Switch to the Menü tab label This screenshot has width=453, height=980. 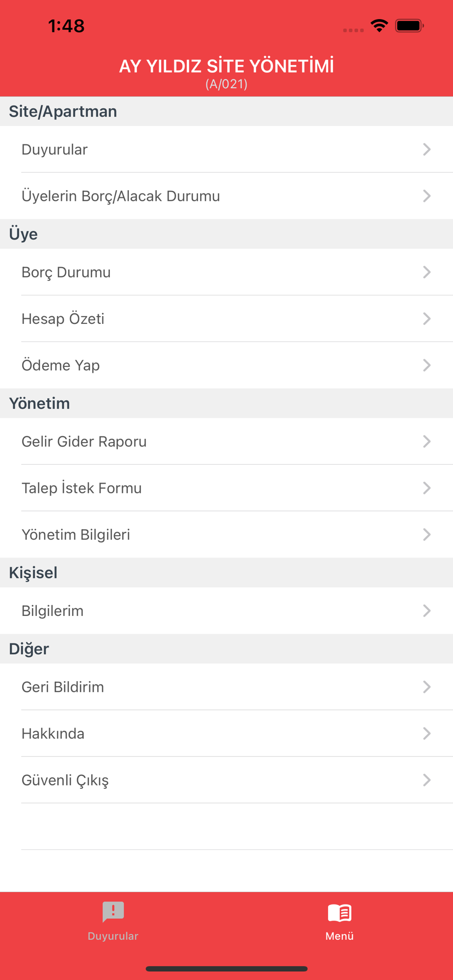coord(339,936)
